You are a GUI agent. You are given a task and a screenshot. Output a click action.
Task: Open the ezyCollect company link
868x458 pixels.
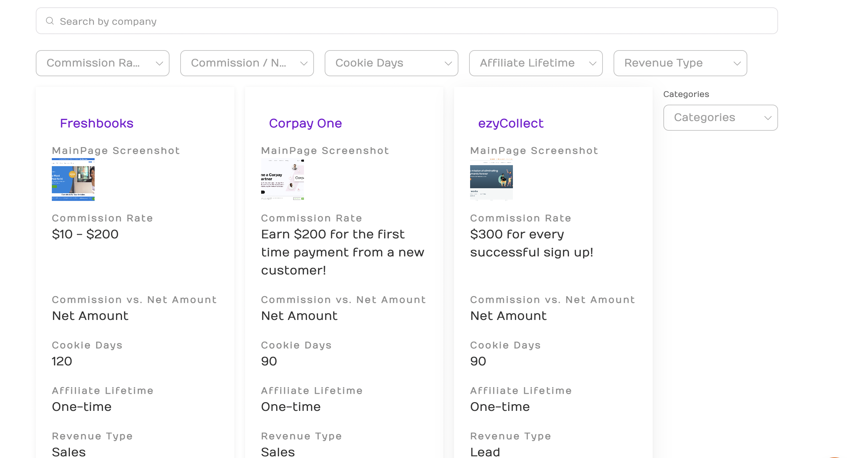[x=511, y=123]
